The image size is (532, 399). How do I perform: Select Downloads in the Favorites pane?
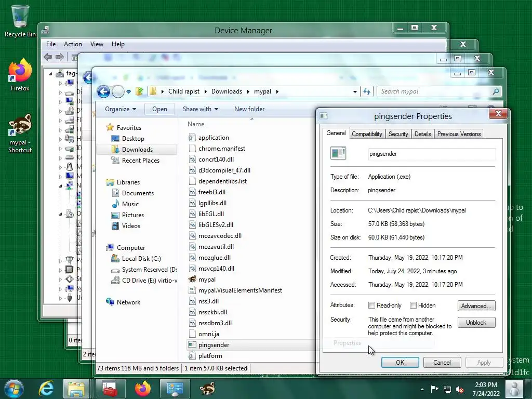(137, 149)
